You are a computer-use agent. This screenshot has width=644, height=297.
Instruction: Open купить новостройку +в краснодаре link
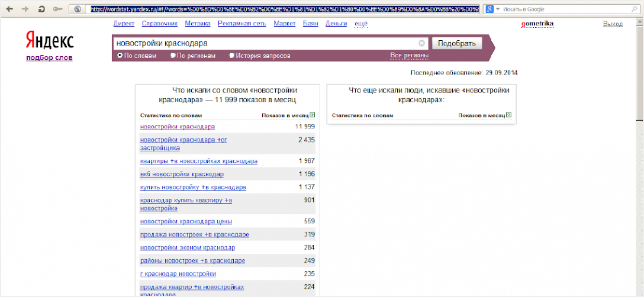(193, 188)
